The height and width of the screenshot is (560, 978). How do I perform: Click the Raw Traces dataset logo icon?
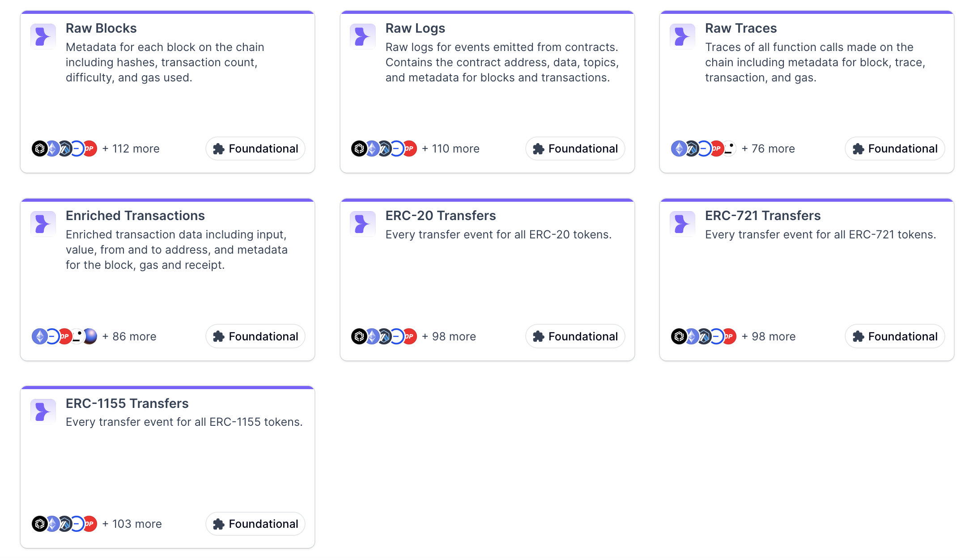tap(682, 36)
